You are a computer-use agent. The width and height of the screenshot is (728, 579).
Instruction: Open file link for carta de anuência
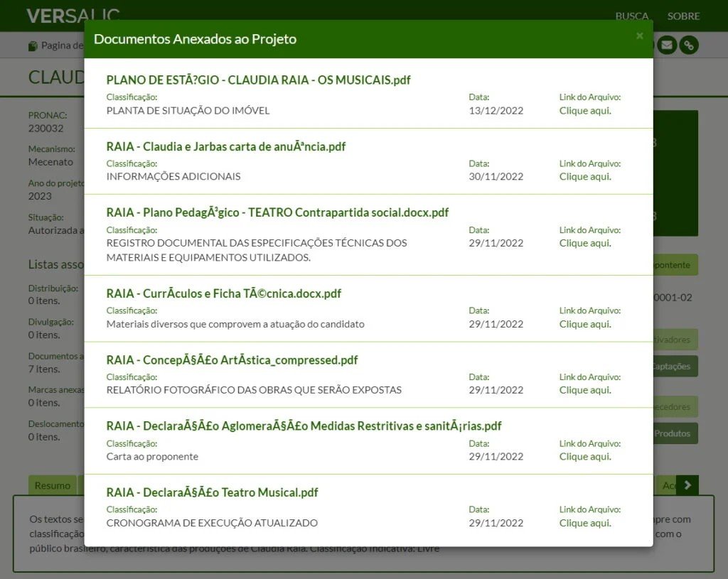click(x=584, y=177)
